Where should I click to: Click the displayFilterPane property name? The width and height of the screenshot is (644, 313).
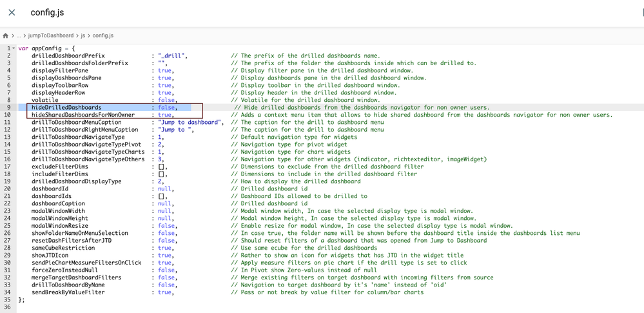pos(60,70)
